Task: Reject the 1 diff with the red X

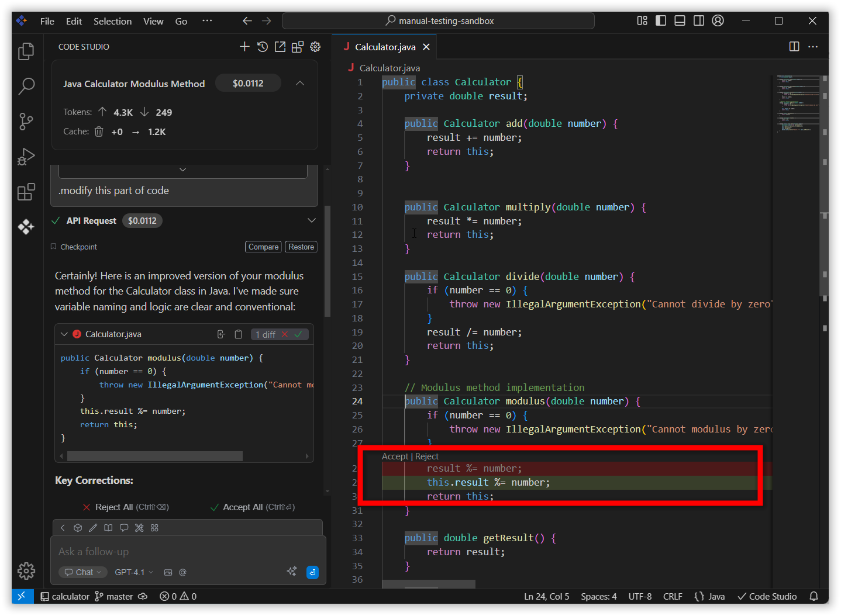Action: (285, 334)
